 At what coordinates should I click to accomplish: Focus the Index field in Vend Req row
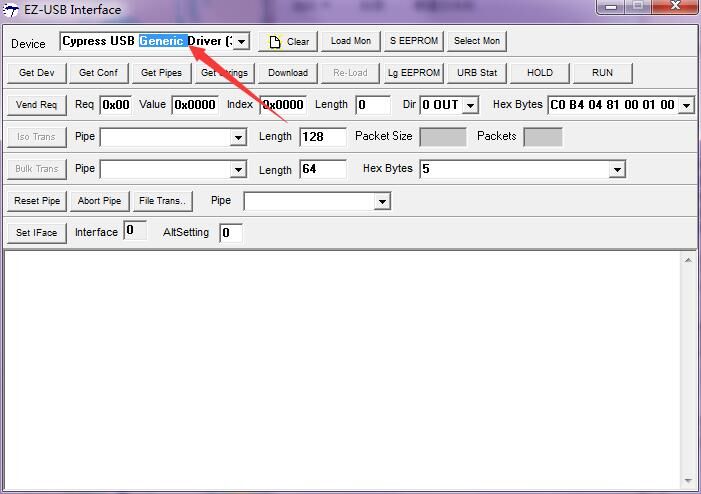[x=283, y=105]
